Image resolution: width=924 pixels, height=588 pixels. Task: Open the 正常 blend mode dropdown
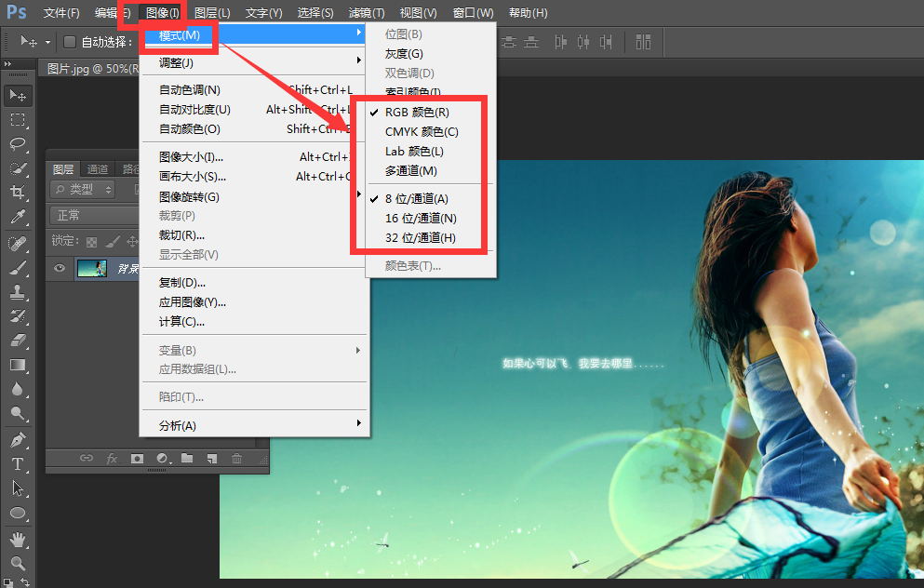[94, 215]
